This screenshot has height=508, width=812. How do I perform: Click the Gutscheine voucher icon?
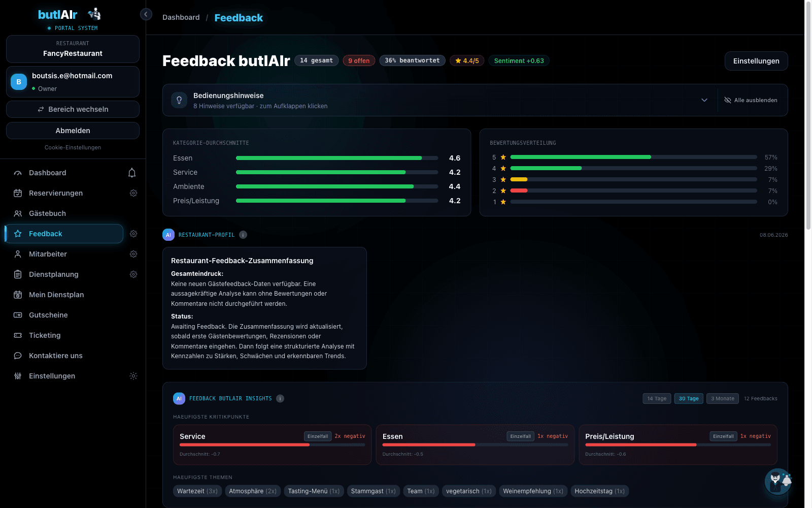point(18,315)
